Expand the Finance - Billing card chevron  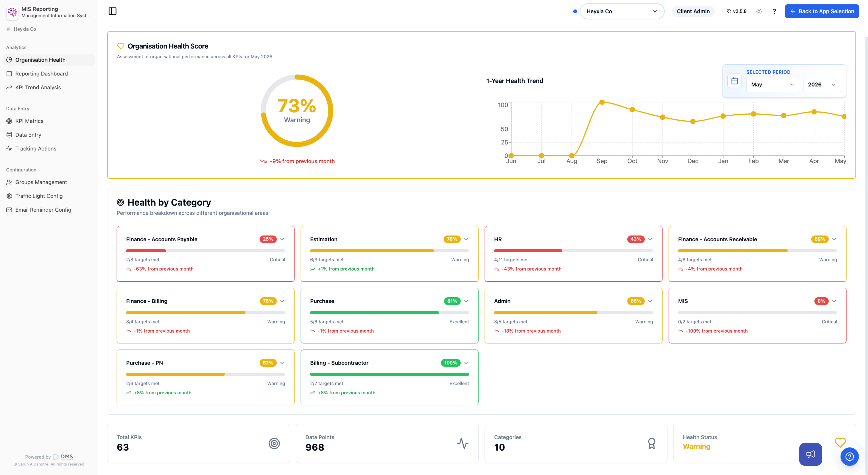[x=282, y=301]
